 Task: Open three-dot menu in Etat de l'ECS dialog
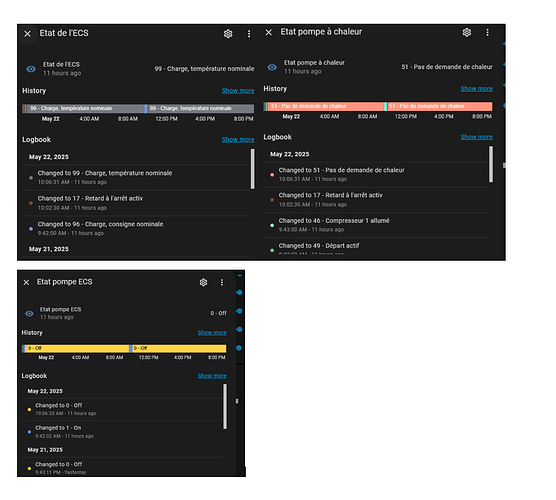pyautogui.click(x=249, y=34)
